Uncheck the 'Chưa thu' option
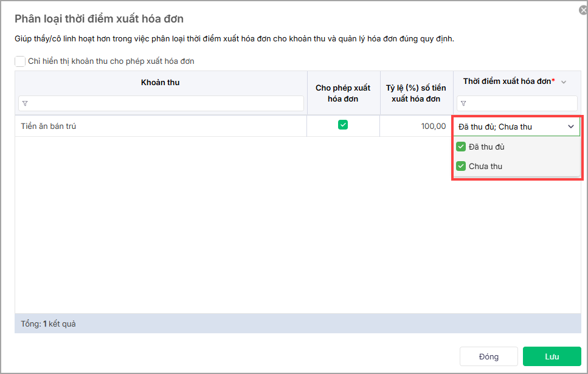This screenshot has height=374, width=588. pyautogui.click(x=461, y=166)
